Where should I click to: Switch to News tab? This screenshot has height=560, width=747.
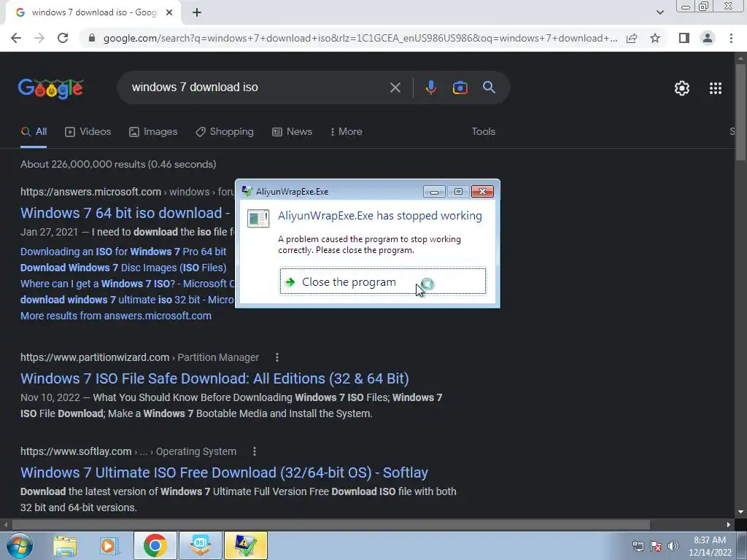[292, 132]
